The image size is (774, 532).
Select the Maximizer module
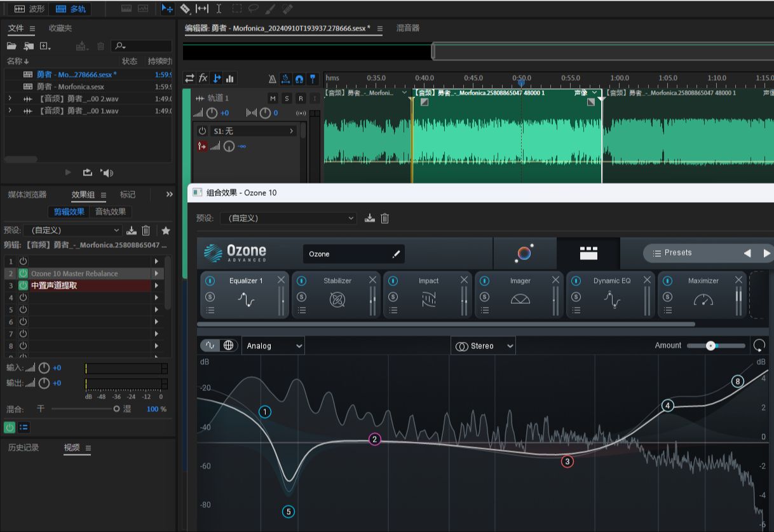click(703, 295)
